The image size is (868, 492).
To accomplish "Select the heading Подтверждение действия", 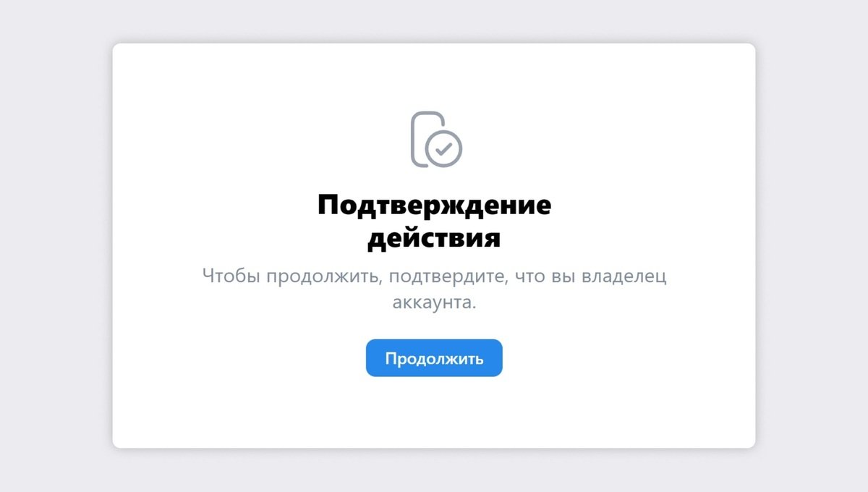I will pyautogui.click(x=434, y=221).
